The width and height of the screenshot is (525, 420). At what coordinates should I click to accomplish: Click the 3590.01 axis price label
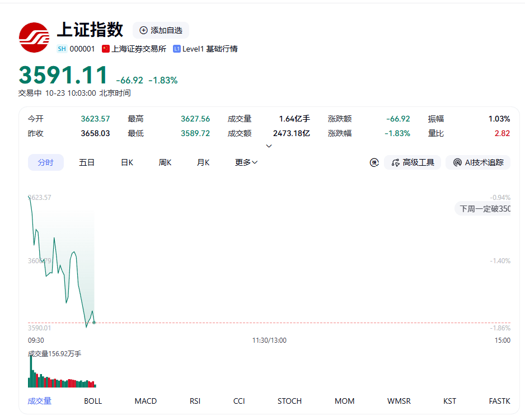pos(40,328)
